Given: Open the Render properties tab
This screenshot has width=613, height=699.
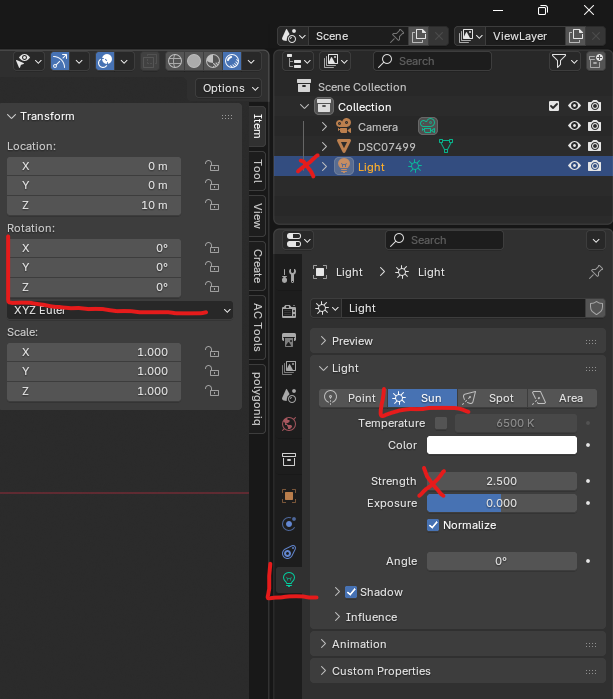Looking at the screenshot, I should pos(288,310).
